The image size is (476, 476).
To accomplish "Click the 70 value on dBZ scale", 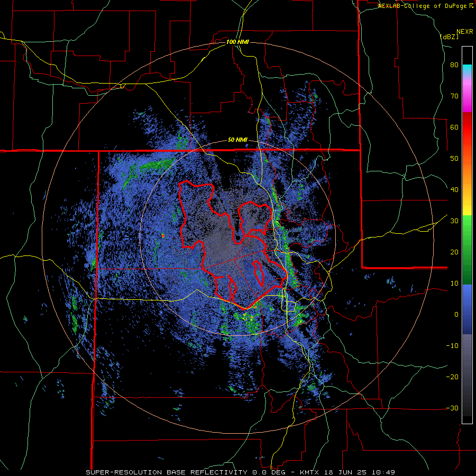I will pos(454,96).
